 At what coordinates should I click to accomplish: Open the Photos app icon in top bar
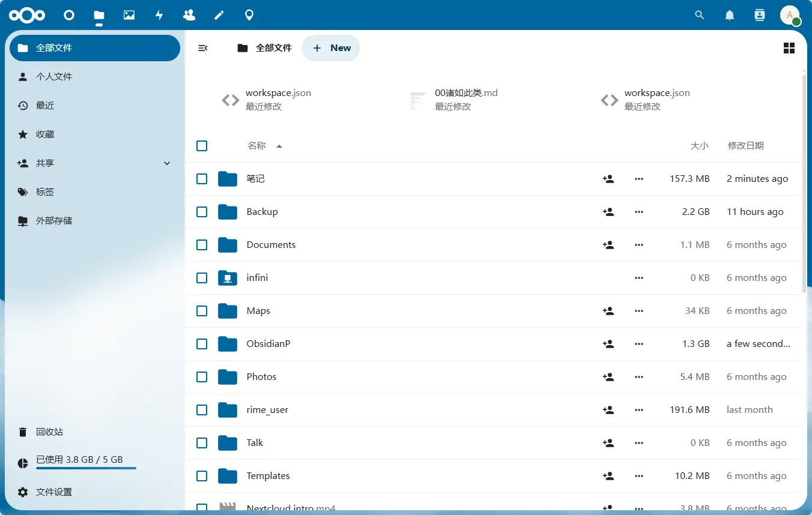[x=129, y=15]
